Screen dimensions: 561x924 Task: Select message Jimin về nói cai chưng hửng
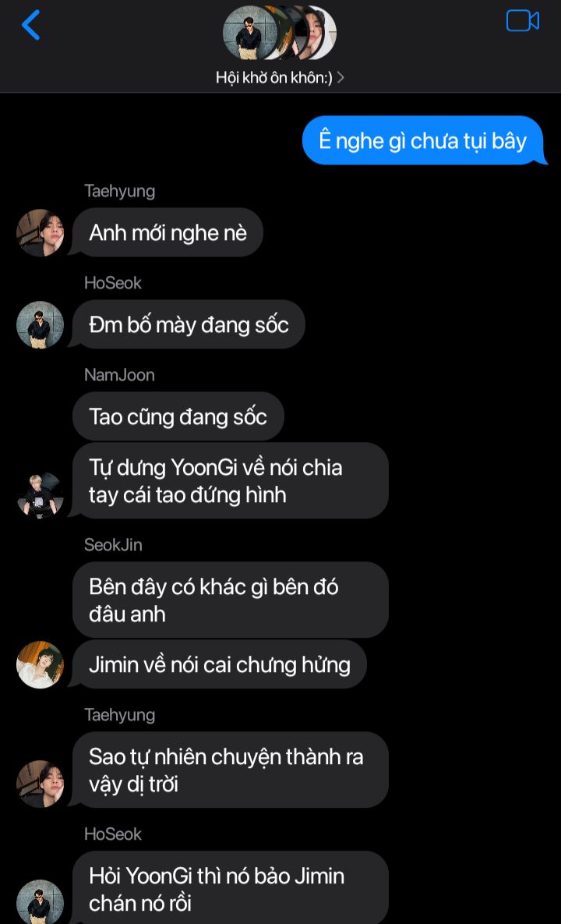pyautogui.click(x=219, y=664)
